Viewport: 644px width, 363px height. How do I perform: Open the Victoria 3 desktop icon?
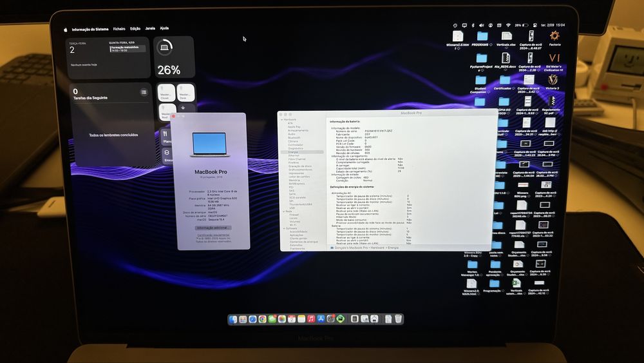coord(553,80)
